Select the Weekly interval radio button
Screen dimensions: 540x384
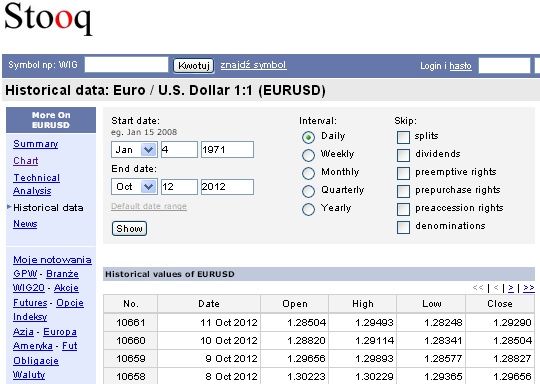coord(308,155)
